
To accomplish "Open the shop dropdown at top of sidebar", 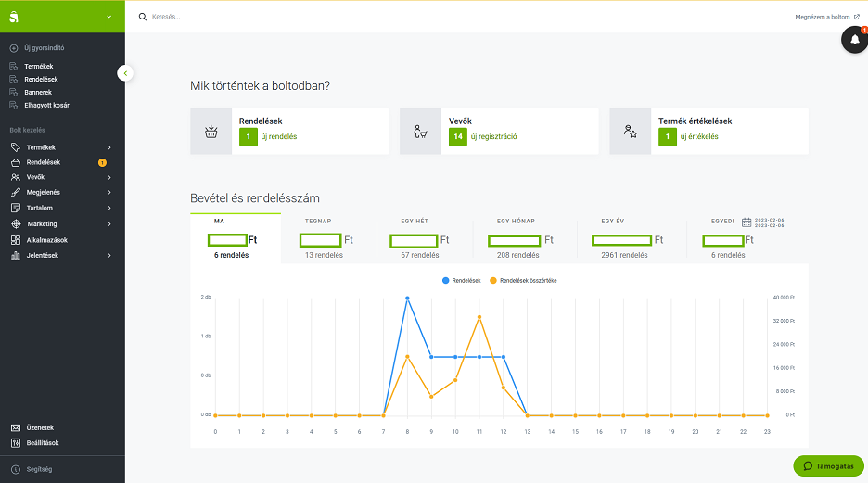I will coord(108,17).
